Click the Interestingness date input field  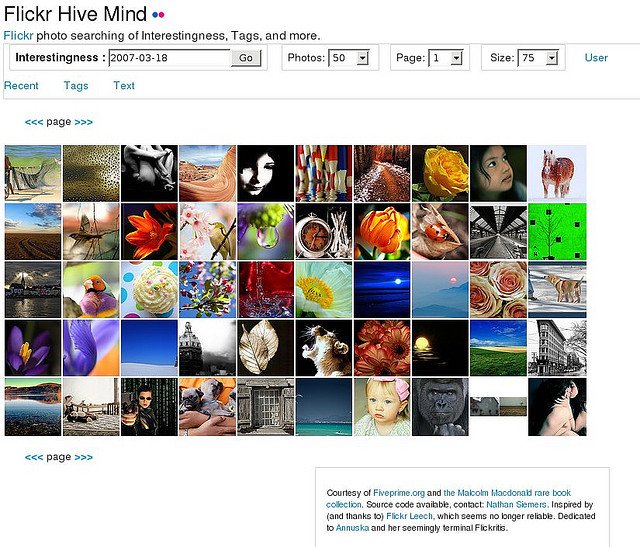coord(168,58)
